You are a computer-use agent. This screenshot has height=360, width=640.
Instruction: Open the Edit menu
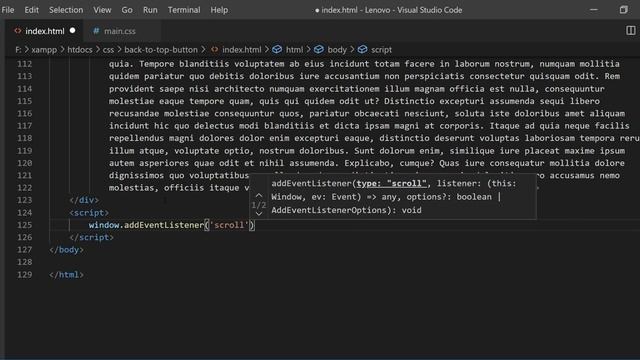tap(31, 10)
